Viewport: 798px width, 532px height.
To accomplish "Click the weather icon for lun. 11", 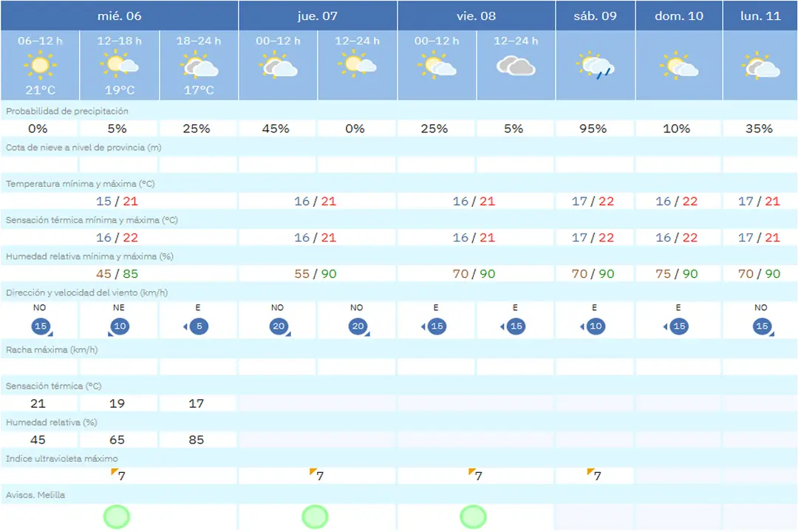I will click(760, 65).
